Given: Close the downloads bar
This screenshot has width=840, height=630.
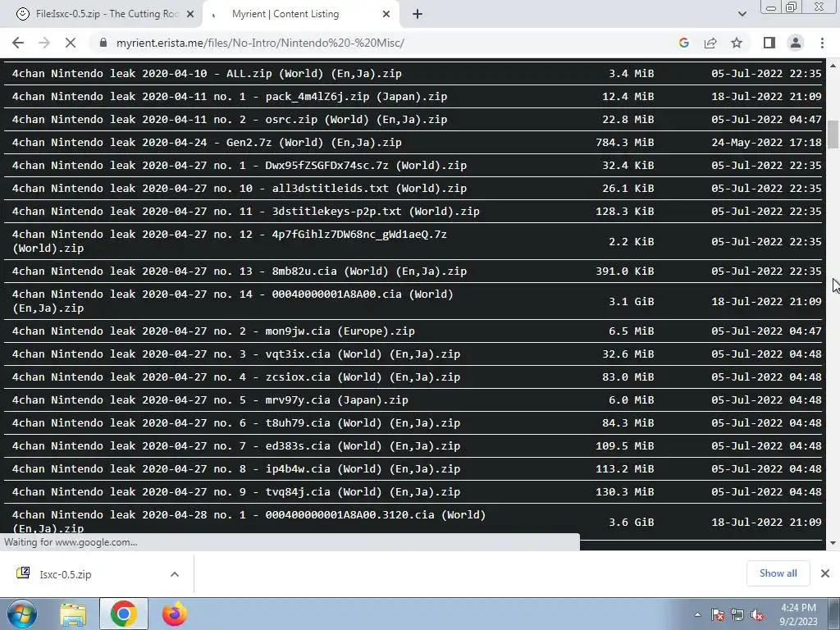Looking at the screenshot, I should [x=825, y=573].
